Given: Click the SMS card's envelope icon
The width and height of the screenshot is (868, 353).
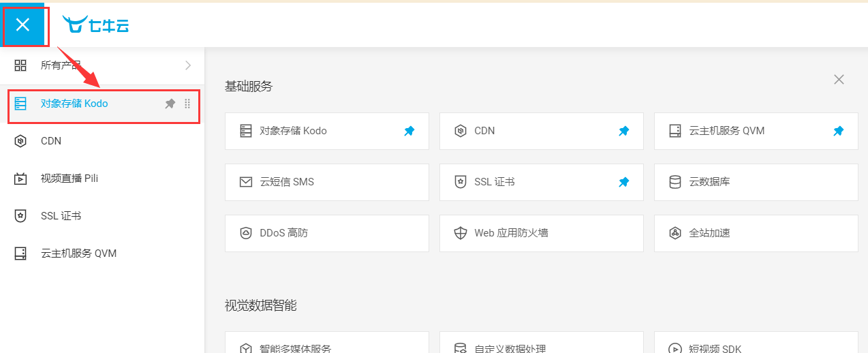Looking at the screenshot, I should click(246, 182).
